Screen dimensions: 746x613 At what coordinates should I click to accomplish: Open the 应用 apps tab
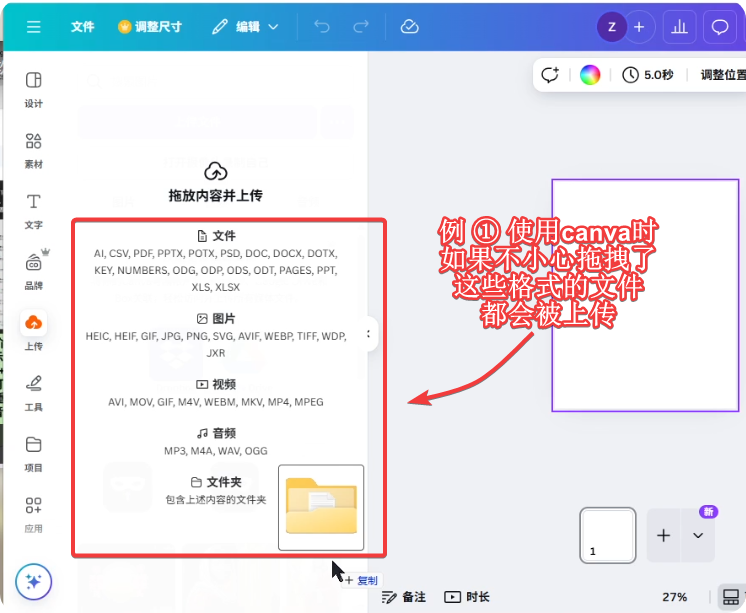click(34, 515)
